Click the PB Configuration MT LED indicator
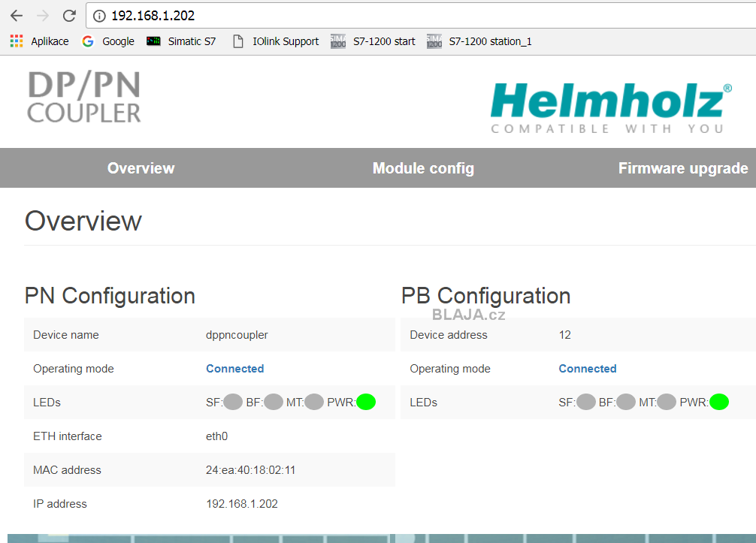Viewport: 756px width, 543px height. [x=667, y=402]
